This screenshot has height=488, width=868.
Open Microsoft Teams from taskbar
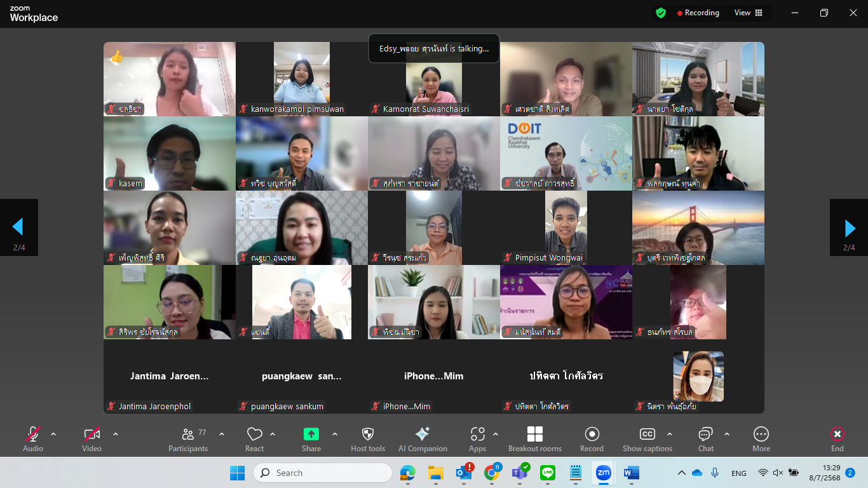tap(520, 473)
